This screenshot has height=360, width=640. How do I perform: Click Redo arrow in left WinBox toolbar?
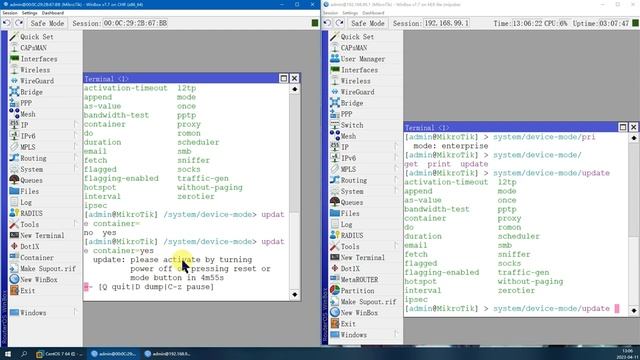pos(19,23)
